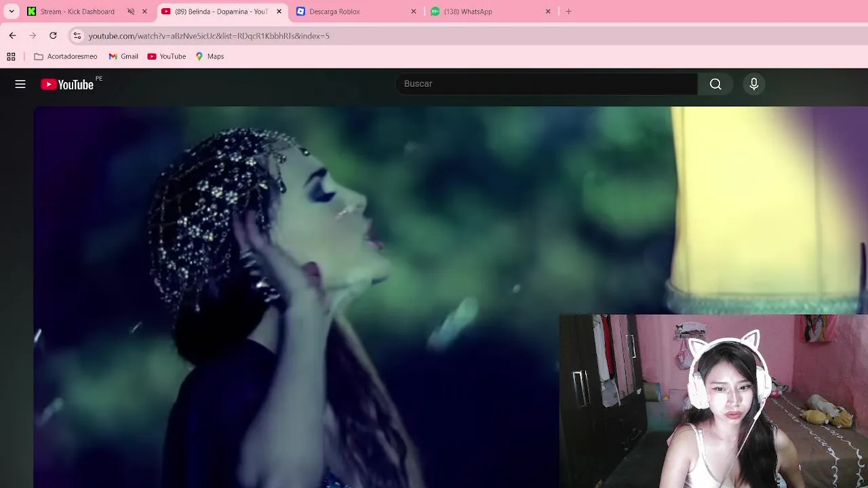
Task: Click the webcam overlay in the corner
Action: click(x=713, y=401)
